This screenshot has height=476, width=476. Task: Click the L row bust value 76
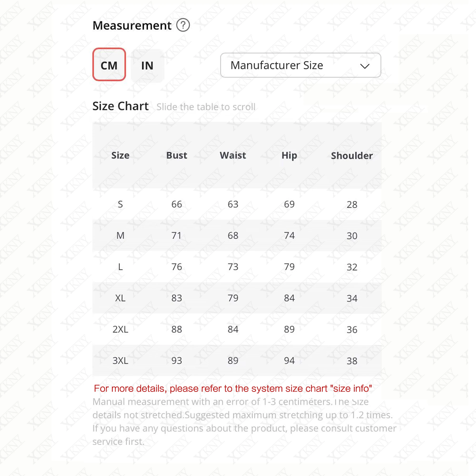(x=176, y=267)
